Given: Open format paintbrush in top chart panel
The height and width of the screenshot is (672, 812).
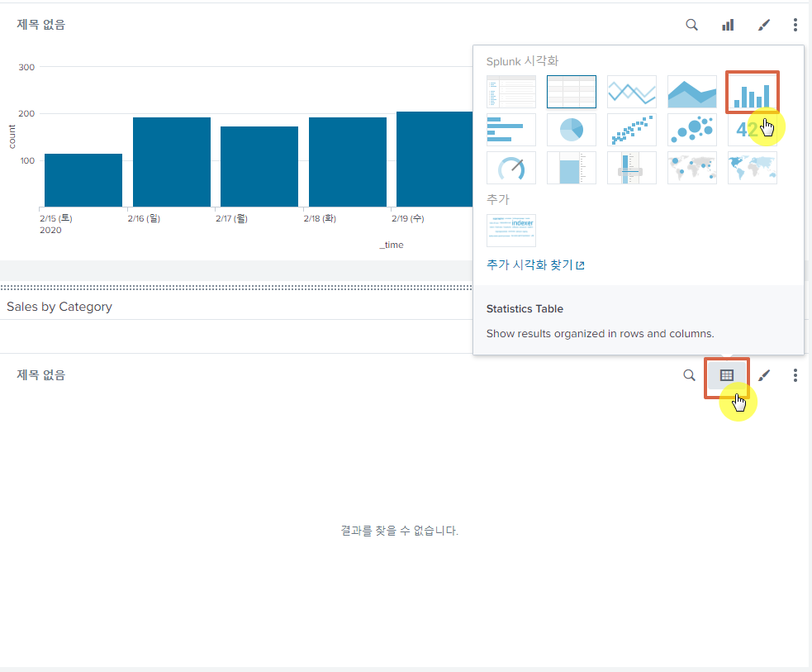Looking at the screenshot, I should [x=764, y=25].
